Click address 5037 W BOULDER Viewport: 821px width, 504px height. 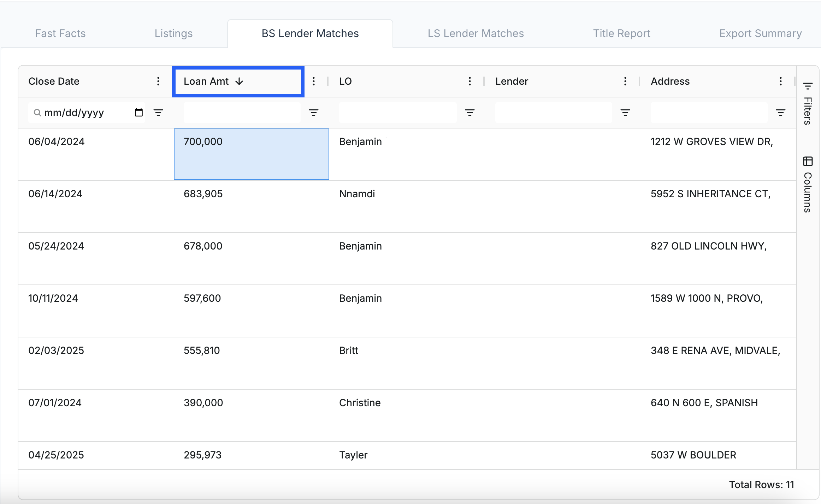[693, 455]
